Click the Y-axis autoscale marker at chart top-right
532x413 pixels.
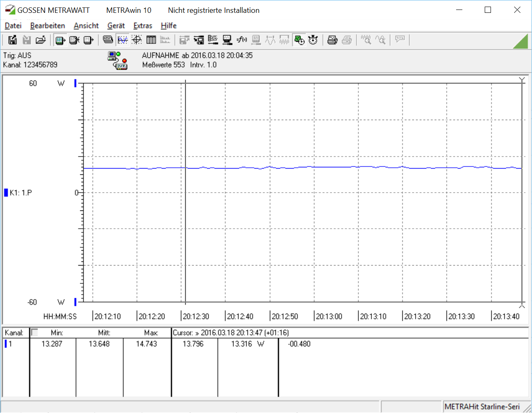pyautogui.click(x=522, y=80)
